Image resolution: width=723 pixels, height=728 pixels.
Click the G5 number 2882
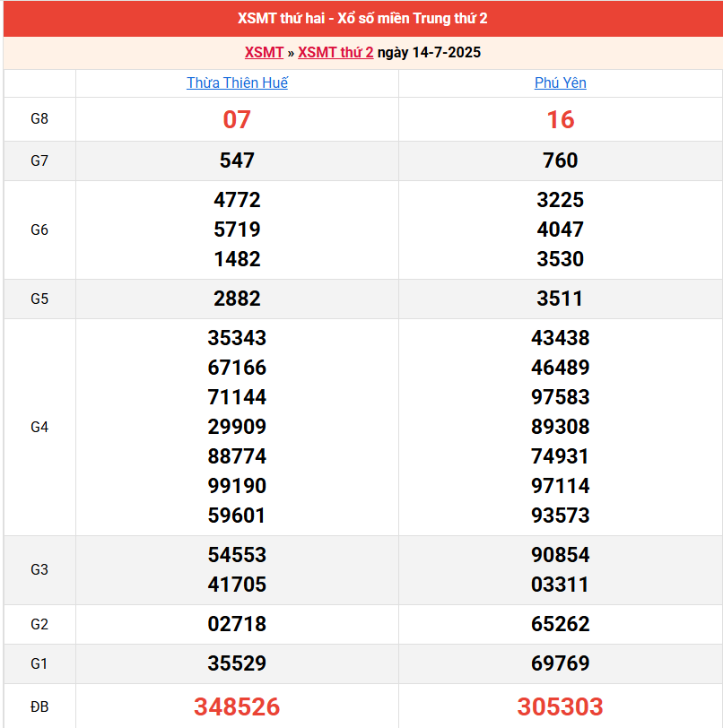click(237, 299)
